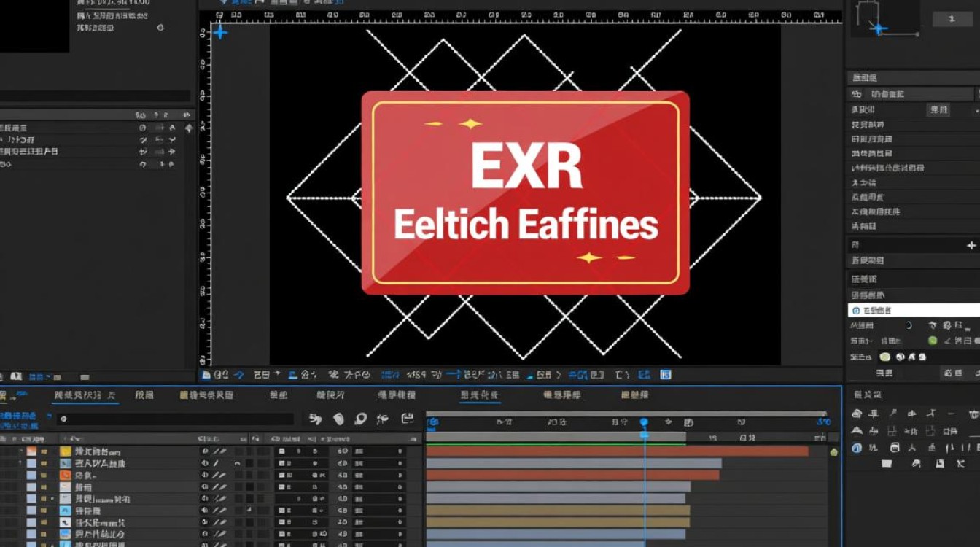Toggle the green circle switch in the right panel
Viewport: 980px width, 547px height.
coord(933,341)
